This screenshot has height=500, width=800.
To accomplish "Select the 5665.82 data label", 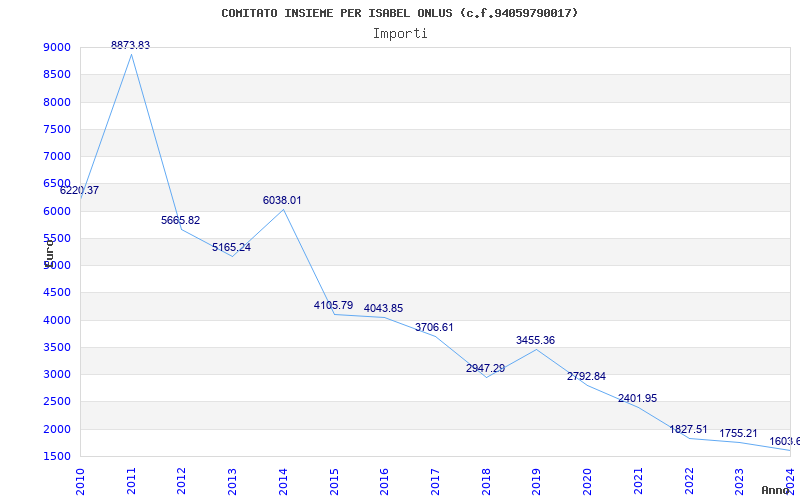I will 181,220.
